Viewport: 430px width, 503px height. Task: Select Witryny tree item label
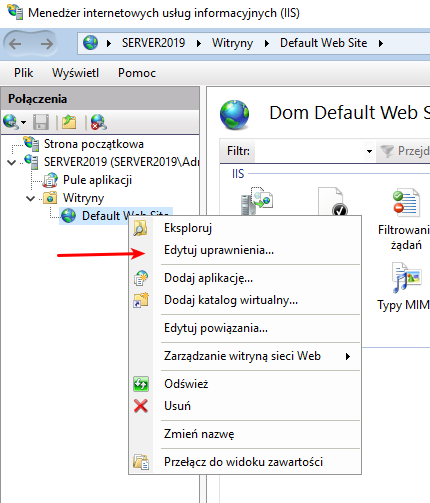coord(83,198)
